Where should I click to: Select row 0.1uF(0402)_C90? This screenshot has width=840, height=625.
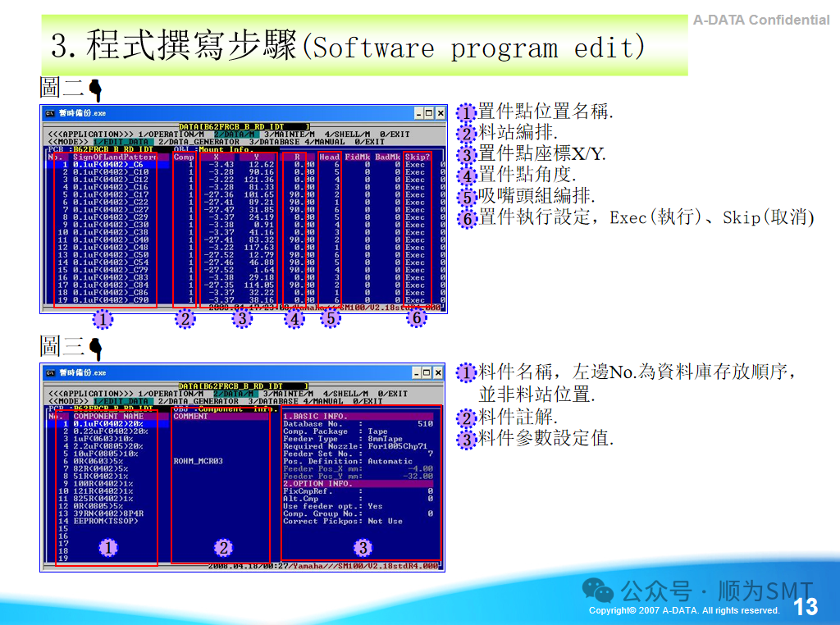109,300
